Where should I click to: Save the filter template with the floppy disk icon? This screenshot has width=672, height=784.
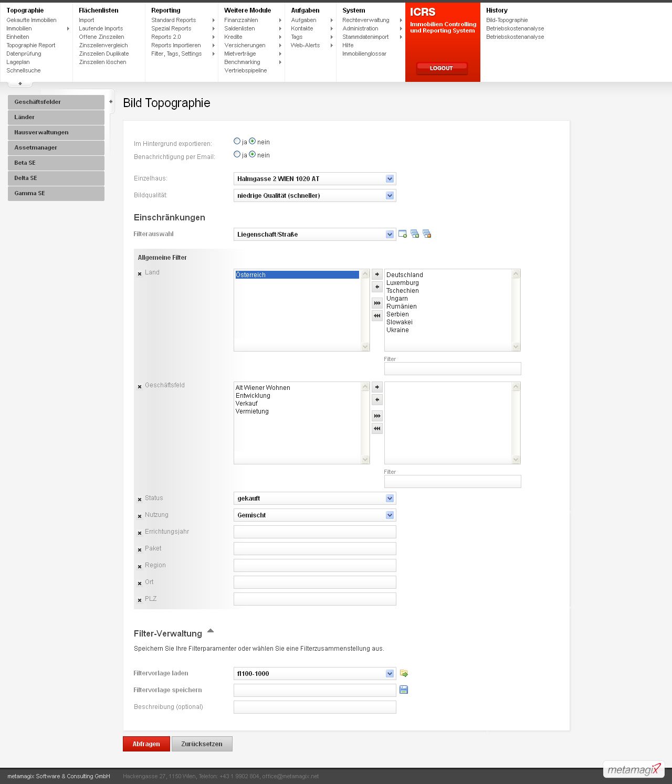(x=404, y=690)
